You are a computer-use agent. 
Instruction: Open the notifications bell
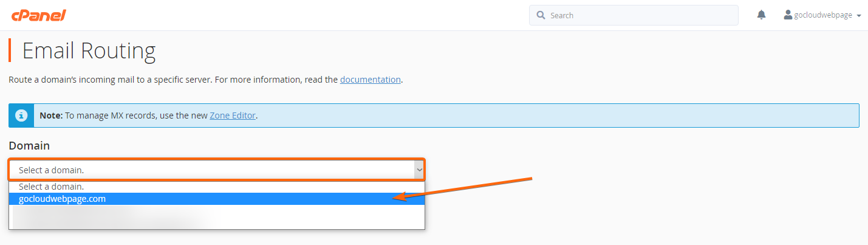(761, 15)
